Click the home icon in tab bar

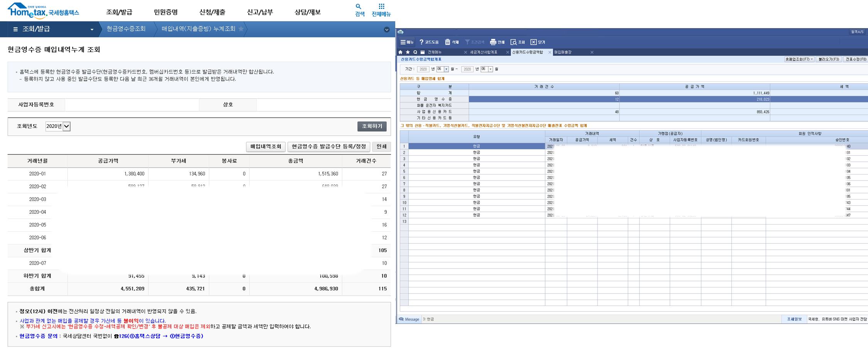click(401, 52)
